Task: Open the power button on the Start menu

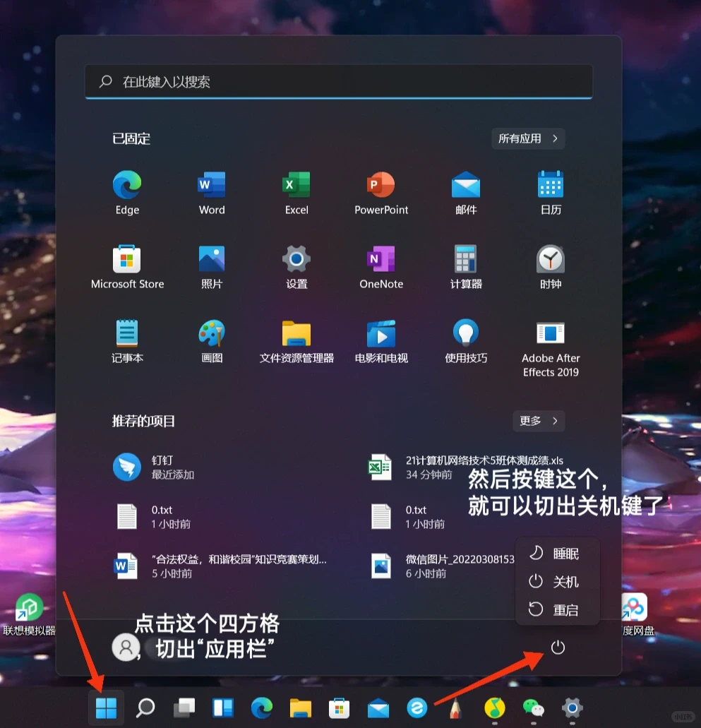Action: pyautogui.click(x=558, y=647)
